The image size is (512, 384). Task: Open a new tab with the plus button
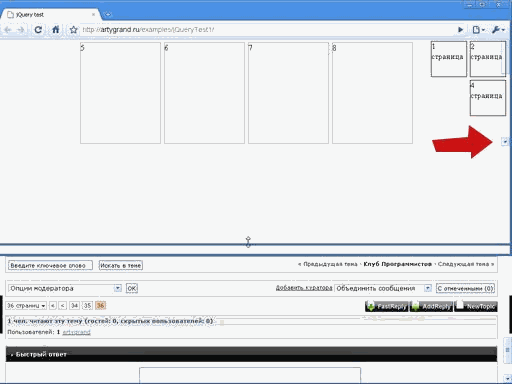click(x=108, y=15)
